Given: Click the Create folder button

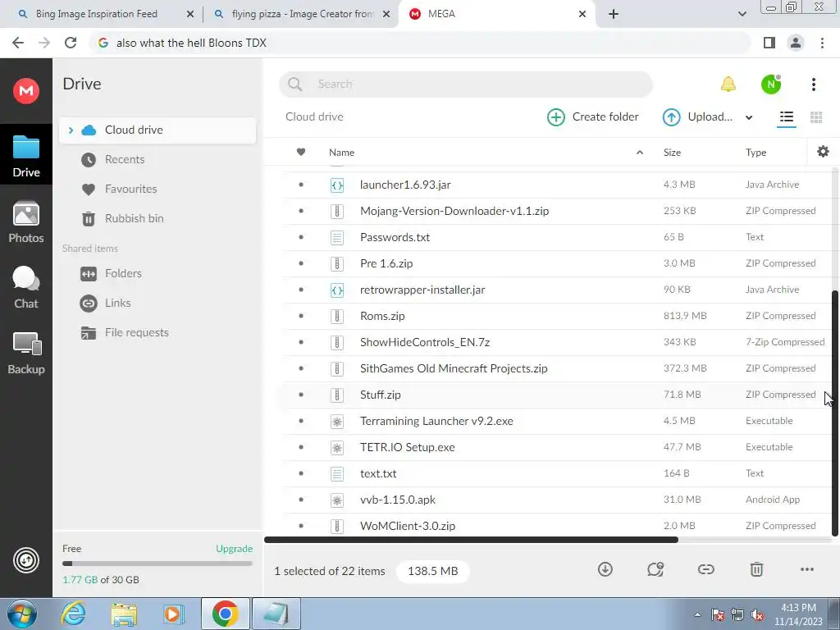Looking at the screenshot, I should coord(593,116).
